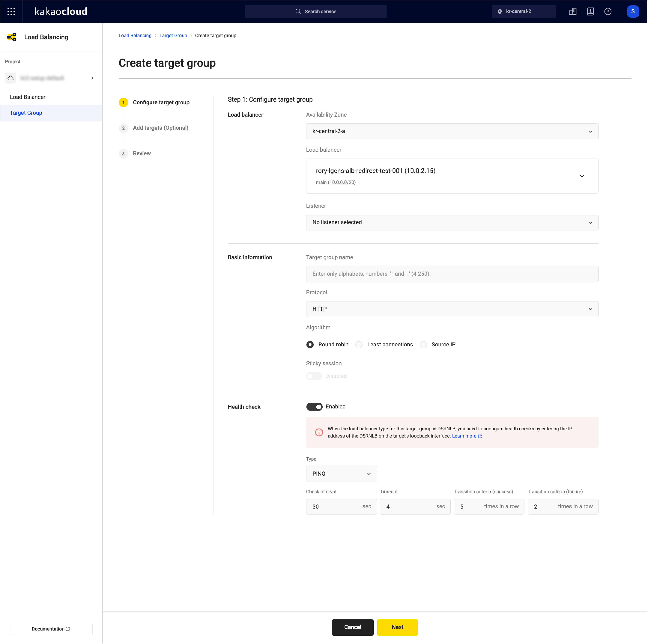Open Load Balancer in sidebar
The image size is (648, 644).
51,97
